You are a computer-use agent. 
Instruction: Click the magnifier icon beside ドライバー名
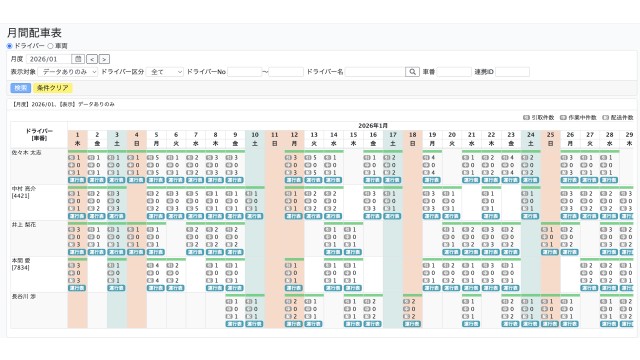pyautogui.click(x=412, y=72)
